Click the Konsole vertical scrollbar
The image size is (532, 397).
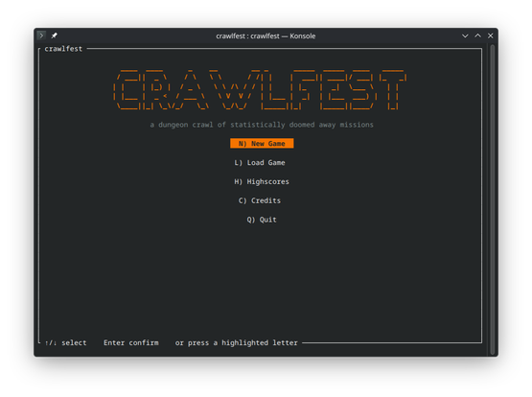493,200
